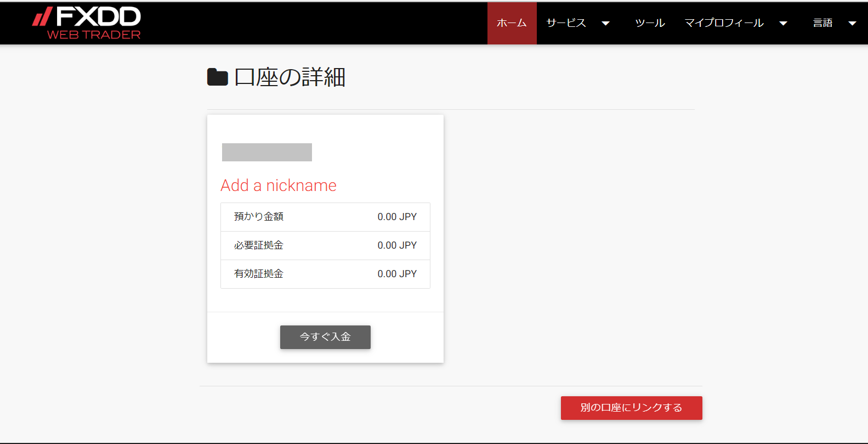Expand the マイプロフィール dropdown arrow

pos(783,24)
